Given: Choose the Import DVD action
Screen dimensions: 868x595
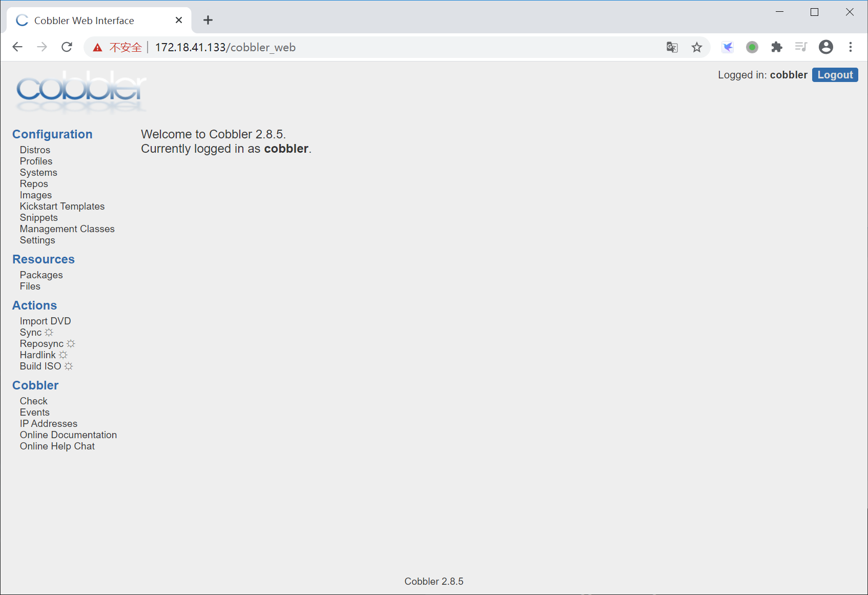Looking at the screenshot, I should tap(46, 321).
